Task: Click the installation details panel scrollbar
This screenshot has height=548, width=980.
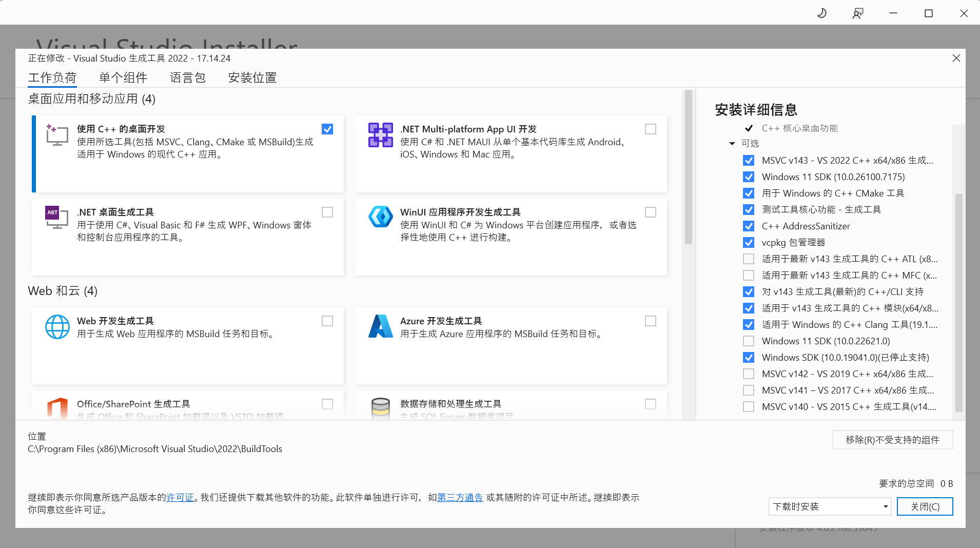Action: (x=958, y=303)
